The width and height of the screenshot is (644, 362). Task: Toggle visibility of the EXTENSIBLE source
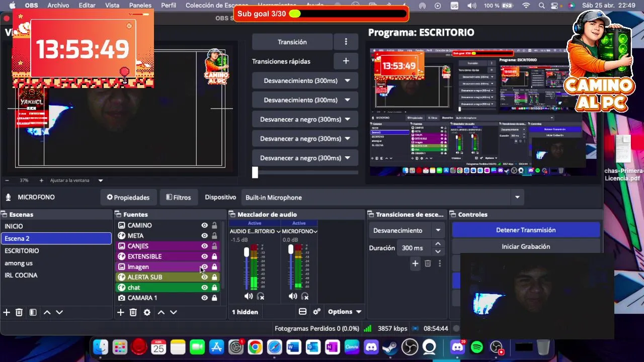(x=204, y=256)
